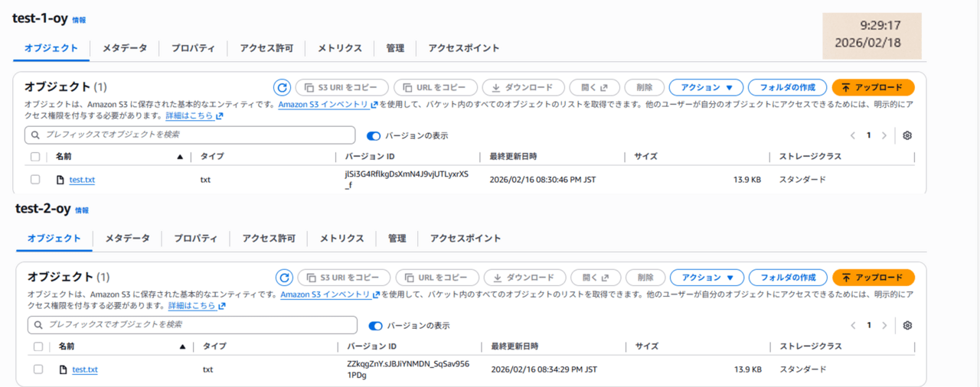Go to next page in test-1-oy list
The image size is (980, 387).
[884, 135]
